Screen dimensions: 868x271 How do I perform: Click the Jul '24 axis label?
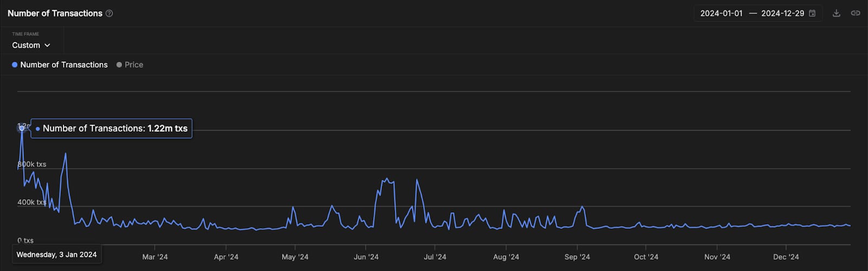[x=435, y=257]
